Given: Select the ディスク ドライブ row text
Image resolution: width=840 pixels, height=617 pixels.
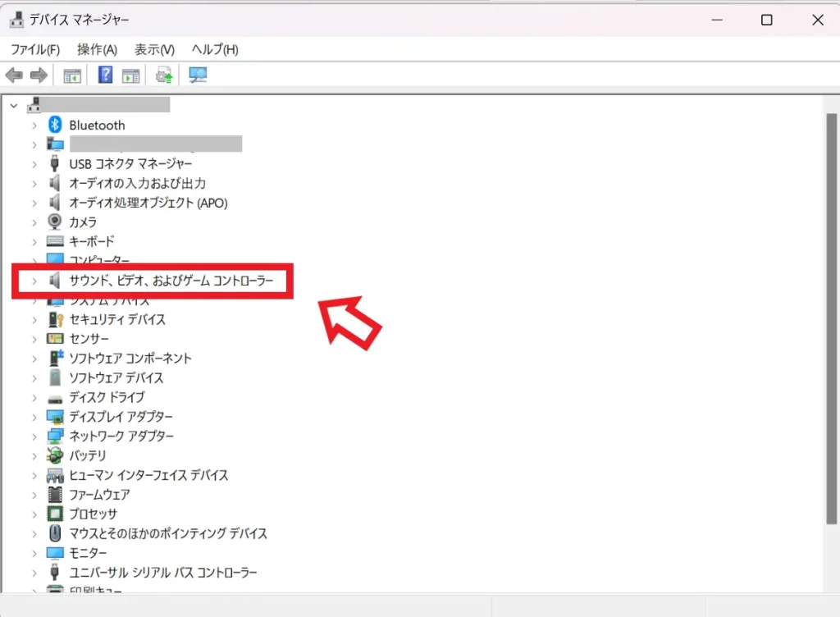Looking at the screenshot, I should tap(107, 397).
